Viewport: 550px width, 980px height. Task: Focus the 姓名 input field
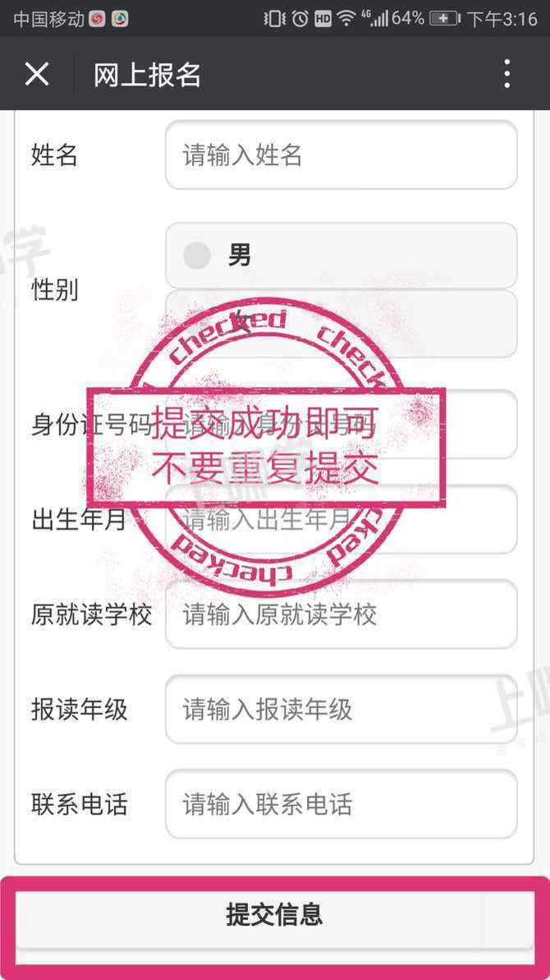click(341, 155)
